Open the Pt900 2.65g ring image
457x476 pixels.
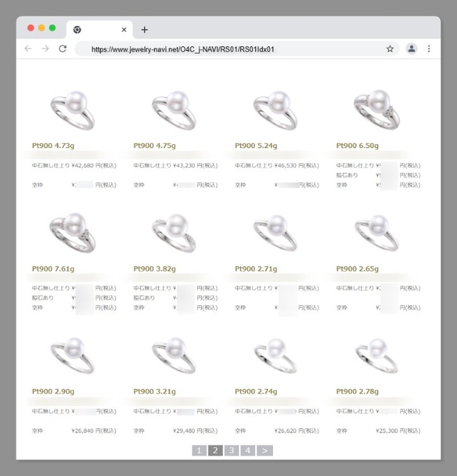pyautogui.click(x=377, y=233)
